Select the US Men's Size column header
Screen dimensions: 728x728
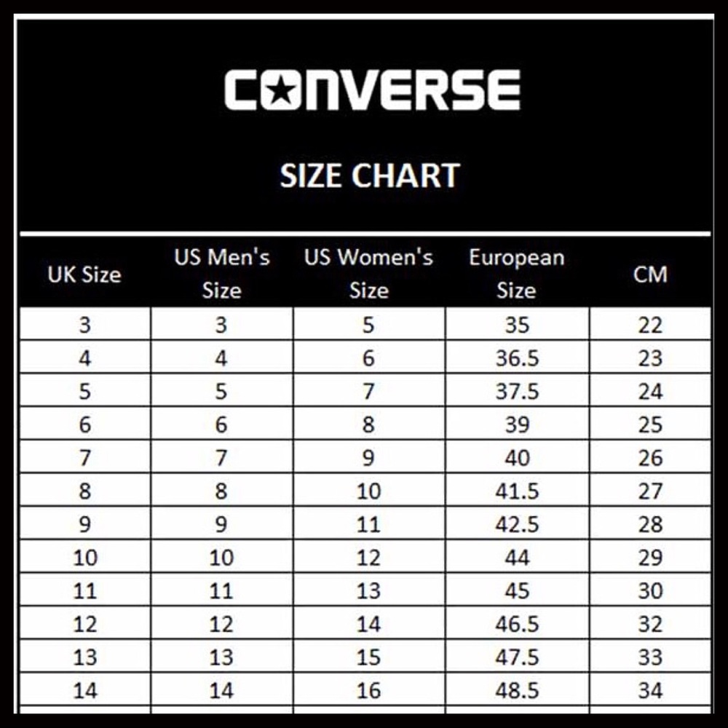pyautogui.click(x=221, y=274)
